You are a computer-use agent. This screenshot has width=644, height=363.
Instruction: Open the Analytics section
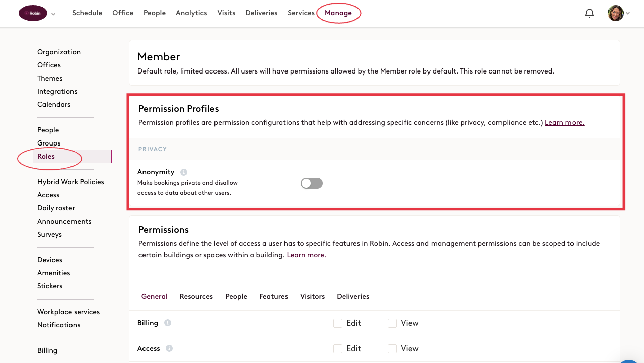[x=191, y=13]
